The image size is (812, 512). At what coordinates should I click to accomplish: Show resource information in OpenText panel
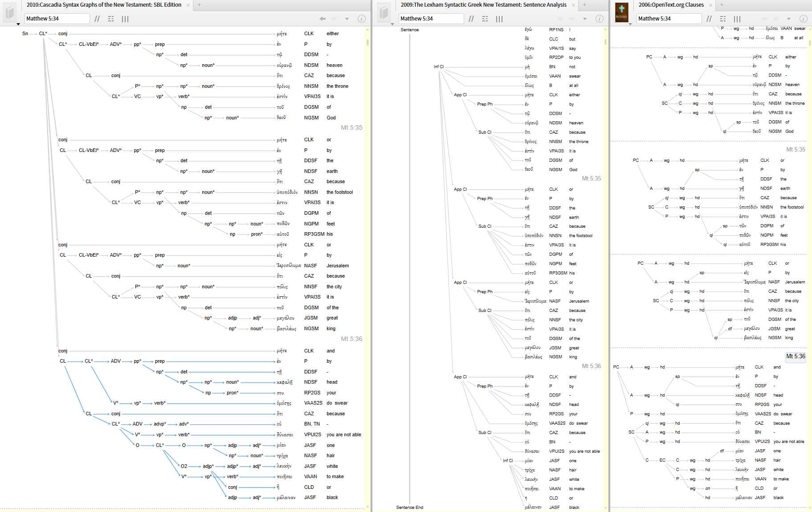[x=804, y=19]
